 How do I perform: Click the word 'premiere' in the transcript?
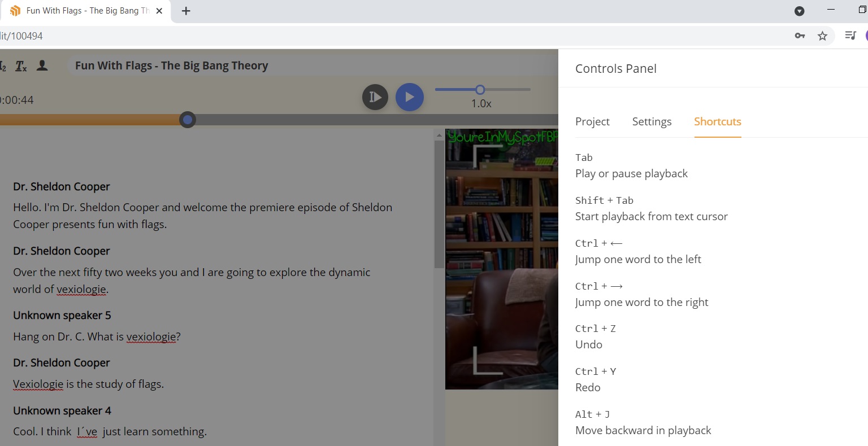[274, 207]
